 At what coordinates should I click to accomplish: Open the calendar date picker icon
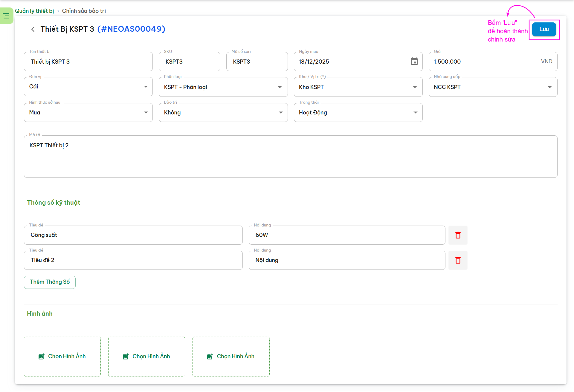pos(414,62)
